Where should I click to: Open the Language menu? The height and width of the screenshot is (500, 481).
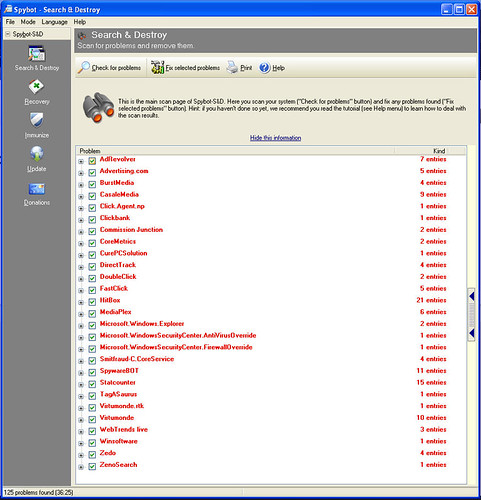point(54,22)
